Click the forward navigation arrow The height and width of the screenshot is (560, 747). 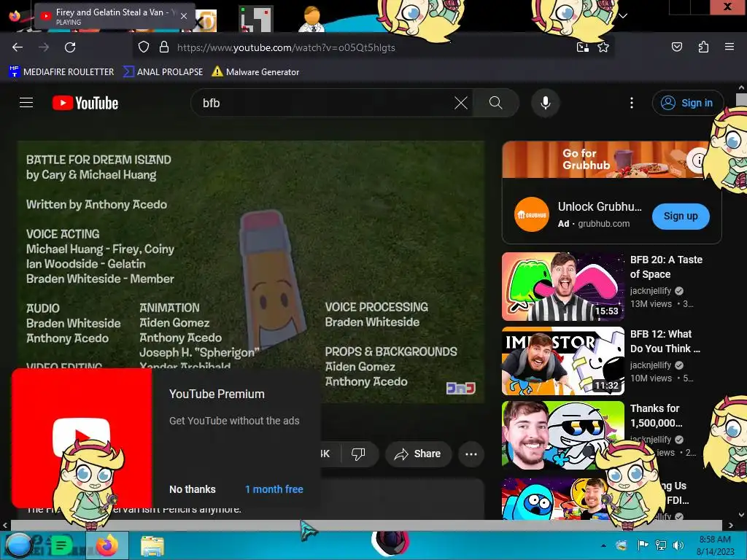44,47
